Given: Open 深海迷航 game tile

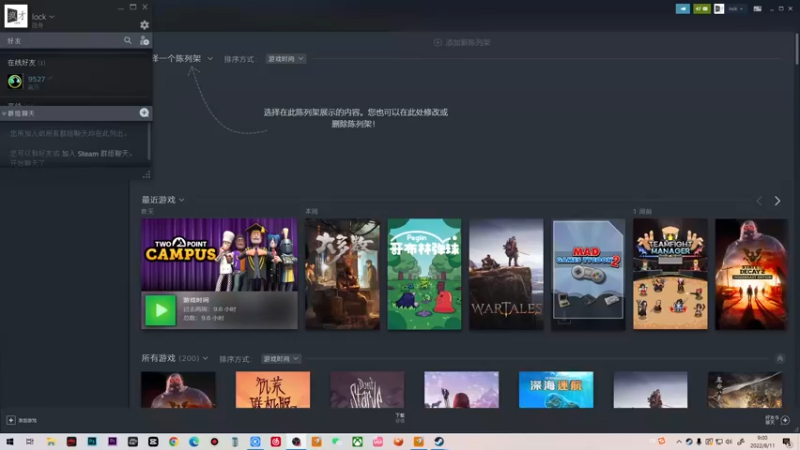Looking at the screenshot, I should point(556,390).
